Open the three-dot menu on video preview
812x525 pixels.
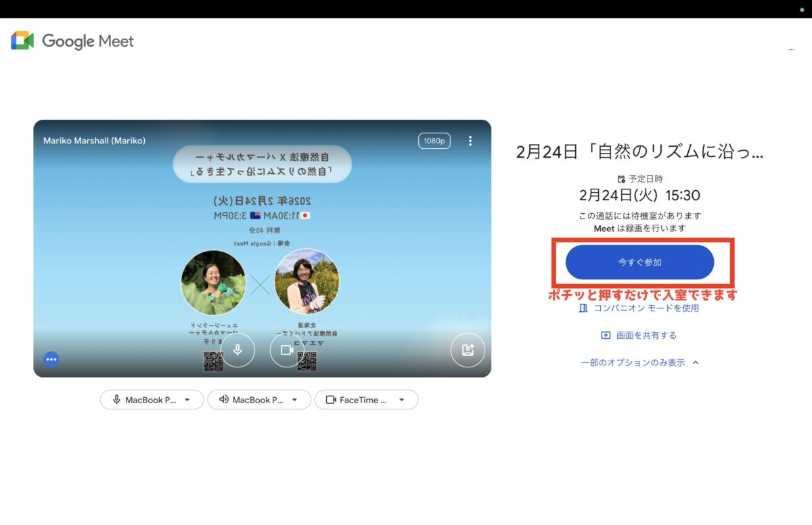pyautogui.click(x=470, y=141)
